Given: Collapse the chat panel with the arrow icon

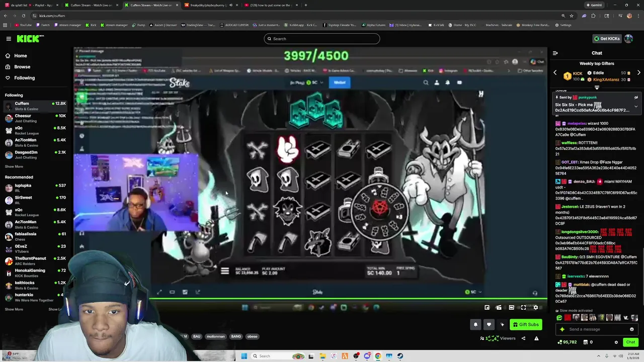Looking at the screenshot, I should [555, 53].
